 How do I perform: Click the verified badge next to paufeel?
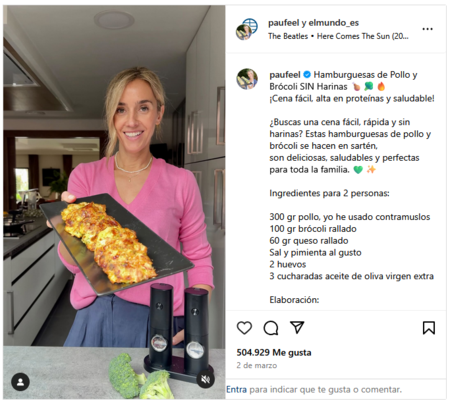(307, 74)
